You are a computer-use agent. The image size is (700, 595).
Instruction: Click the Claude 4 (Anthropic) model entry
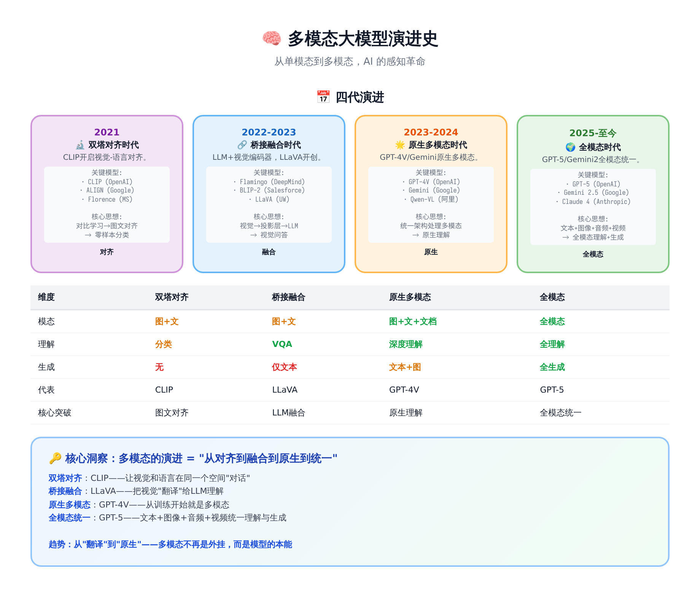(593, 202)
